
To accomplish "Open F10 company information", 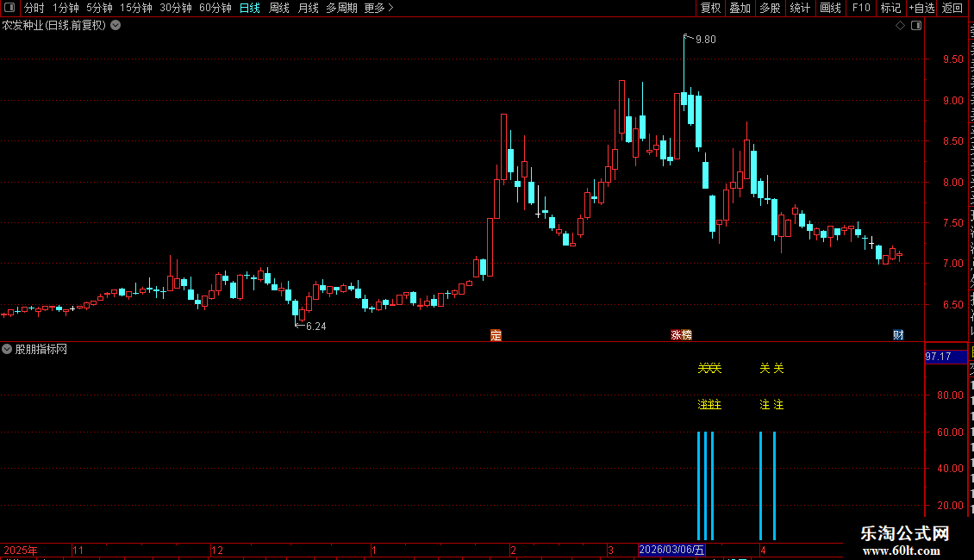I will click(861, 8).
